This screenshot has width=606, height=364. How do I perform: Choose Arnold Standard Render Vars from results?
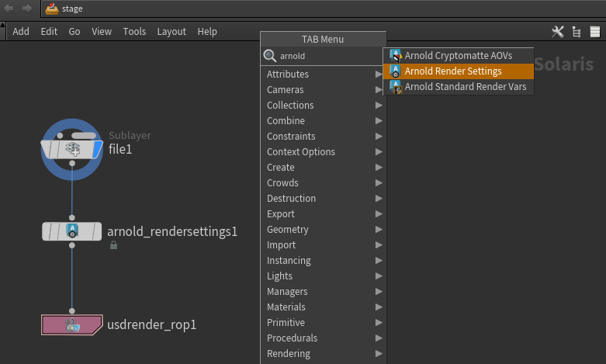click(459, 87)
